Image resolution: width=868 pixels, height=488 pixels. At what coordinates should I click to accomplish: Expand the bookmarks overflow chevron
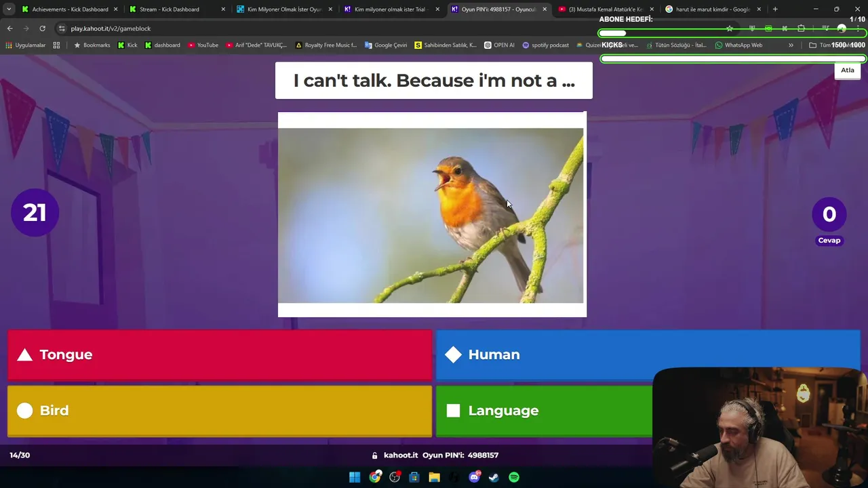791,45
